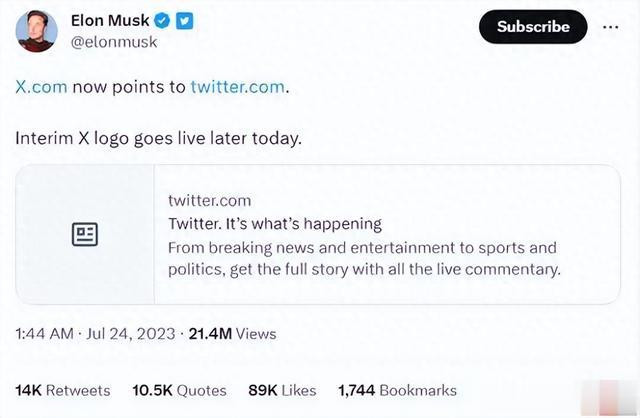Show the 14K Retweets list

(63, 391)
